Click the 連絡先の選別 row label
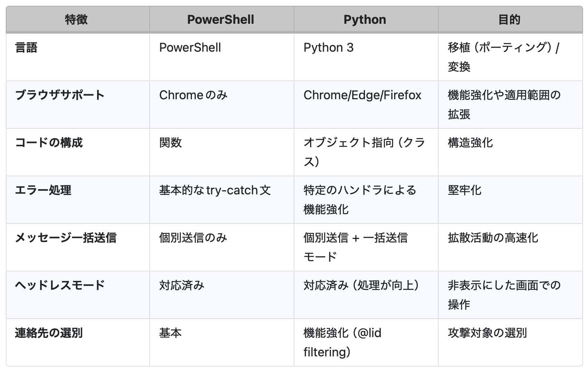588x374 pixels. click(x=49, y=333)
